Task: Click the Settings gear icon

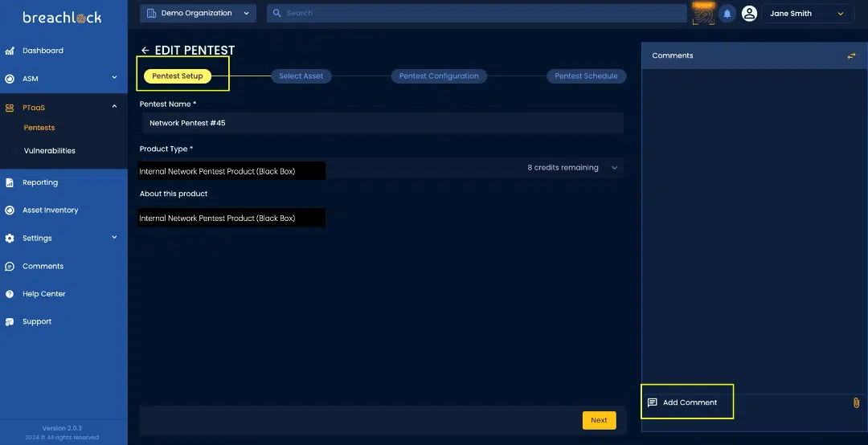Action: (x=10, y=238)
